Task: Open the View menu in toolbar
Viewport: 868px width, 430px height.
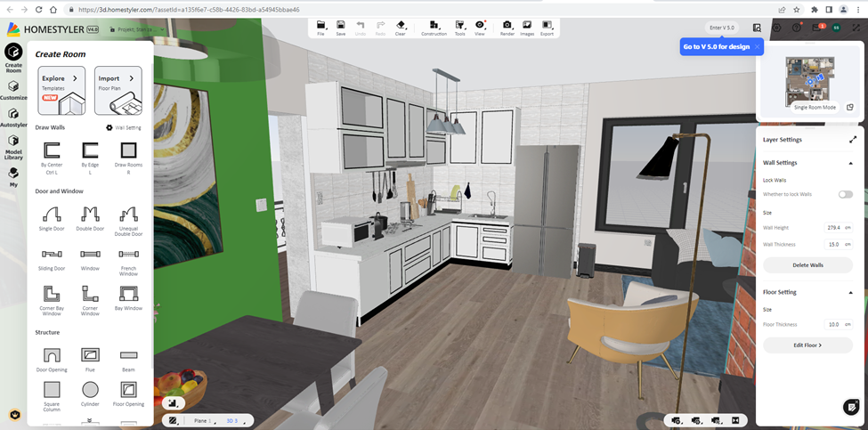Action: click(x=480, y=27)
